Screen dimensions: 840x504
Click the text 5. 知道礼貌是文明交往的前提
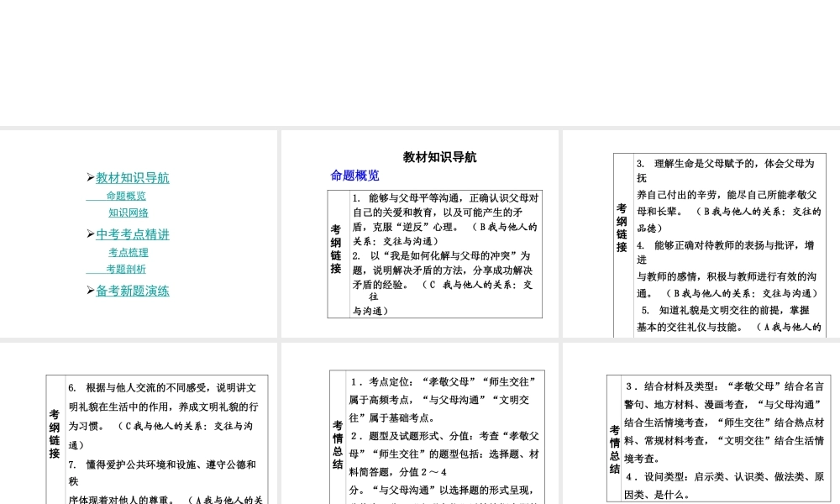pyautogui.click(x=726, y=310)
